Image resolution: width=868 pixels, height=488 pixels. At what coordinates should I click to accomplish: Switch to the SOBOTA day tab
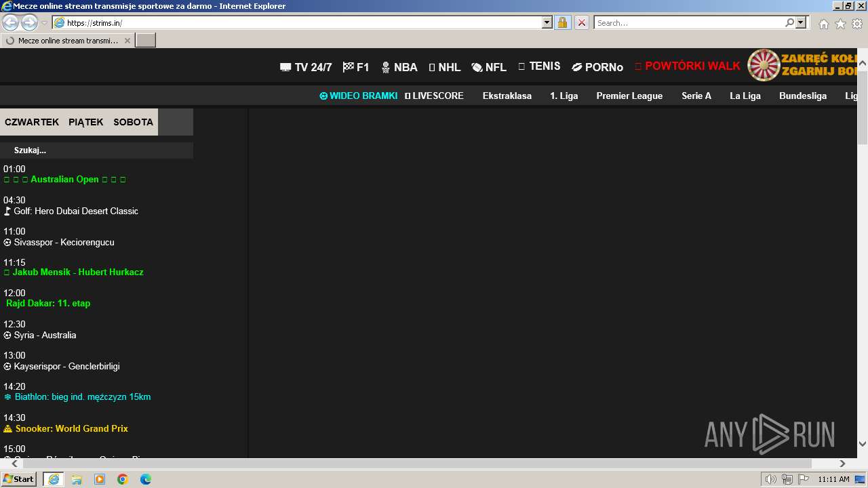134,122
